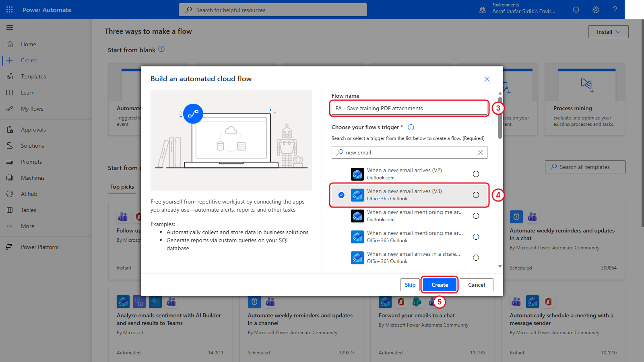Viewport: 644px width, 362px height.
Task: Click info icon next to Start from blank
Action: 161,49
